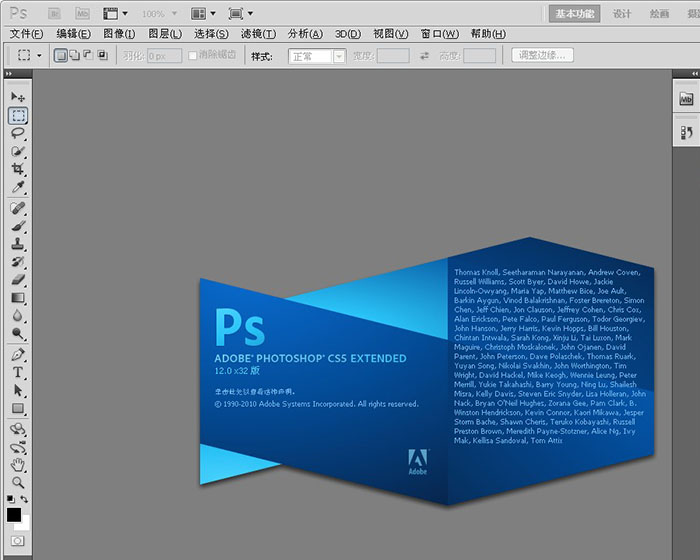Toggle Quick Mask mode
Screen dimensions: 700x560
17,541
